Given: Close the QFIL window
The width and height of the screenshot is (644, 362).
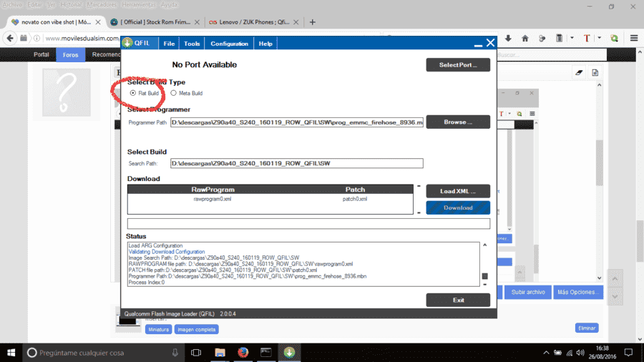Looking at the screenshot, I should 490,43.
